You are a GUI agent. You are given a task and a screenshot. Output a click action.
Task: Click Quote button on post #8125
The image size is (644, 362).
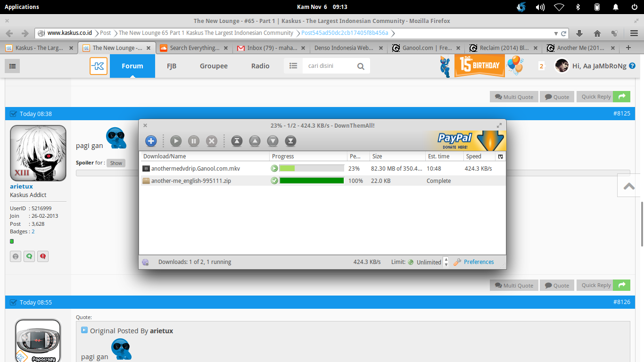[557, 286]
